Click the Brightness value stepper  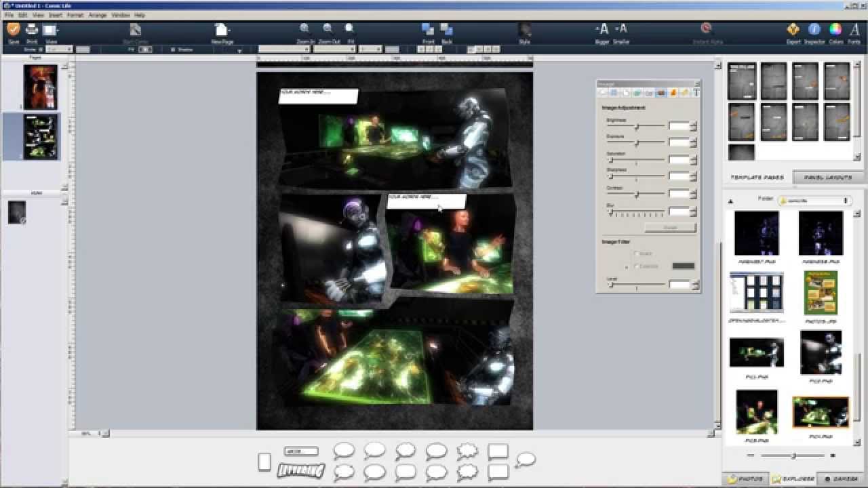tap(694, 126)
